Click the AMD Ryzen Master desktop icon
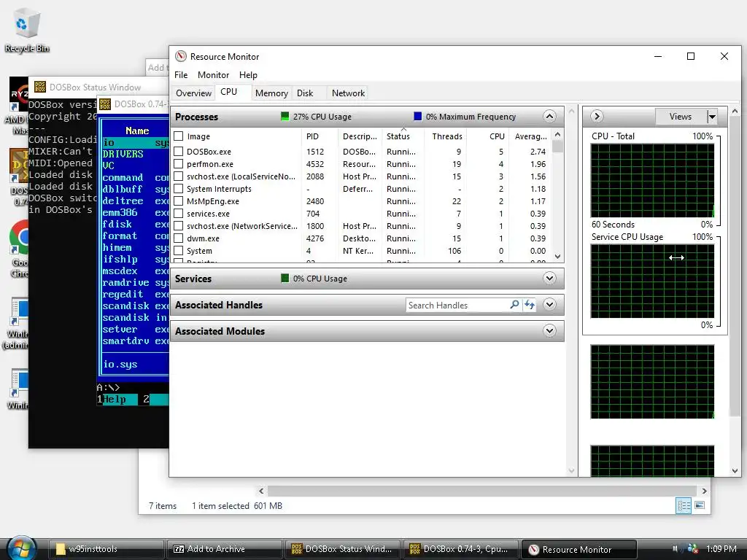Image resolution: width=747 pixels, height=560 pixels. (x=18, y=106)
